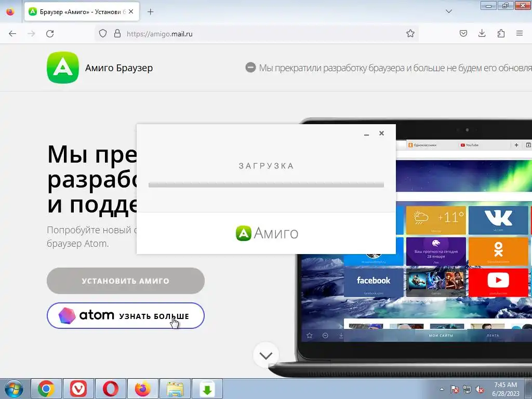Viewport: 532px width, 399px height.
Task: Expand the list all tabs chevron
Action: pyautogui.click(x=448, y=11)
